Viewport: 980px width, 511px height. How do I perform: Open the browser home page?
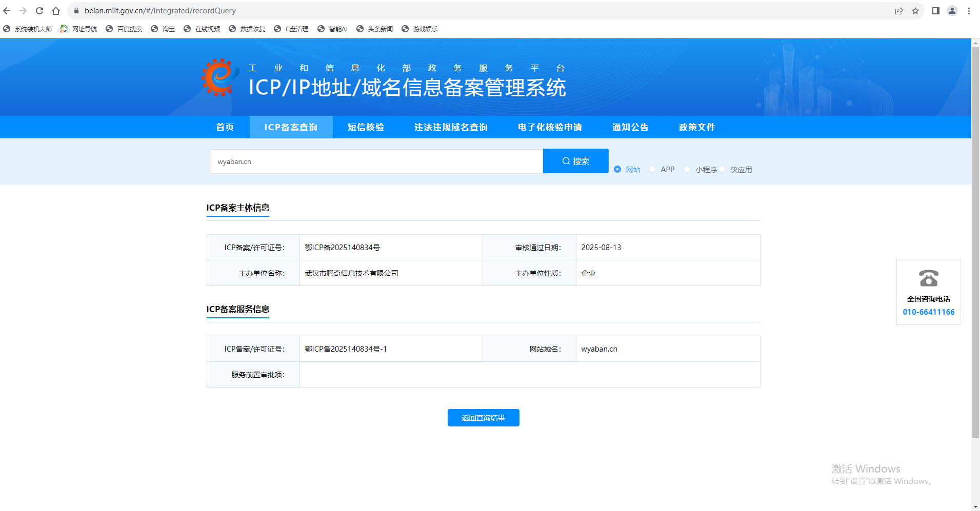click(x=56, y=11)
